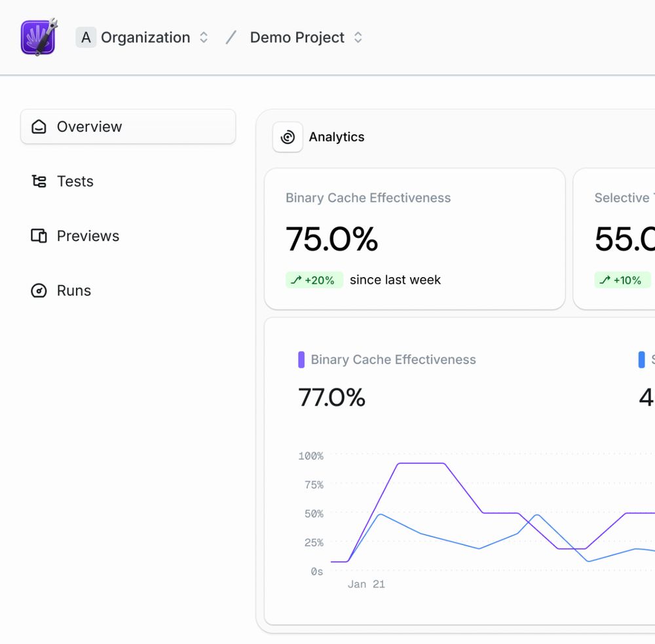Viewport: 655px width, 644px height.
Task: Click the 0s y-axis label
Action: click(317, 571)
